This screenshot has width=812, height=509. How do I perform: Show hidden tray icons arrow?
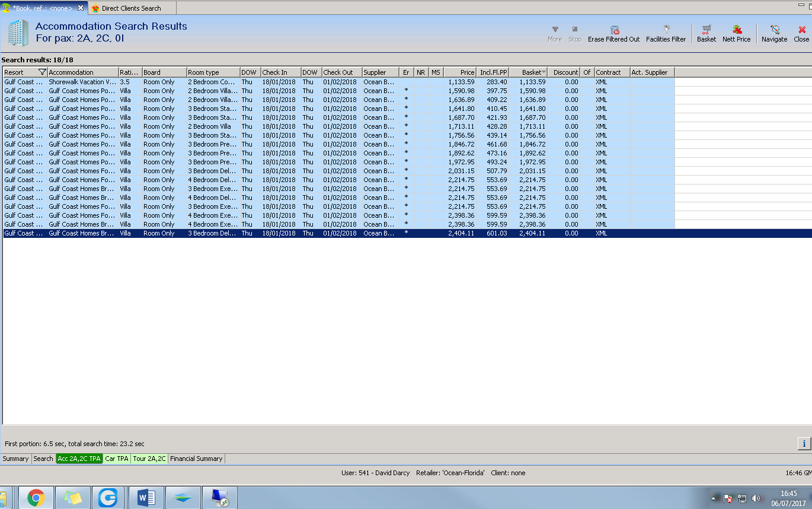(715, 498)
